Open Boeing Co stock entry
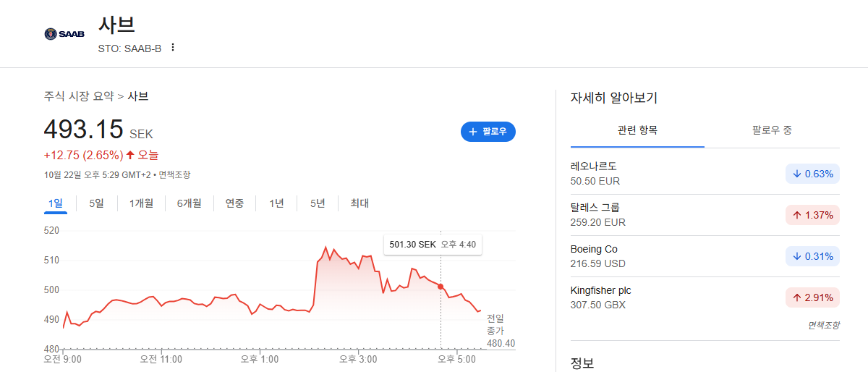The image size is (868, 372). click(705, 256)
